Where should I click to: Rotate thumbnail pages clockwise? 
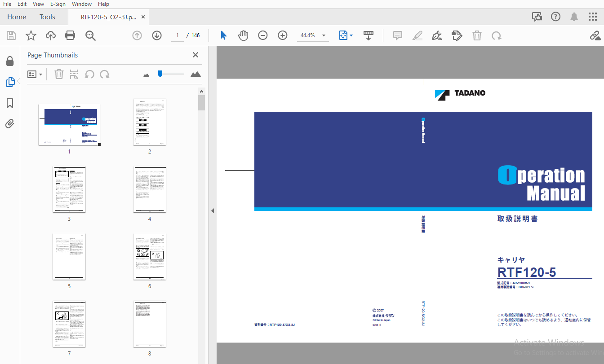coord(105,74)
